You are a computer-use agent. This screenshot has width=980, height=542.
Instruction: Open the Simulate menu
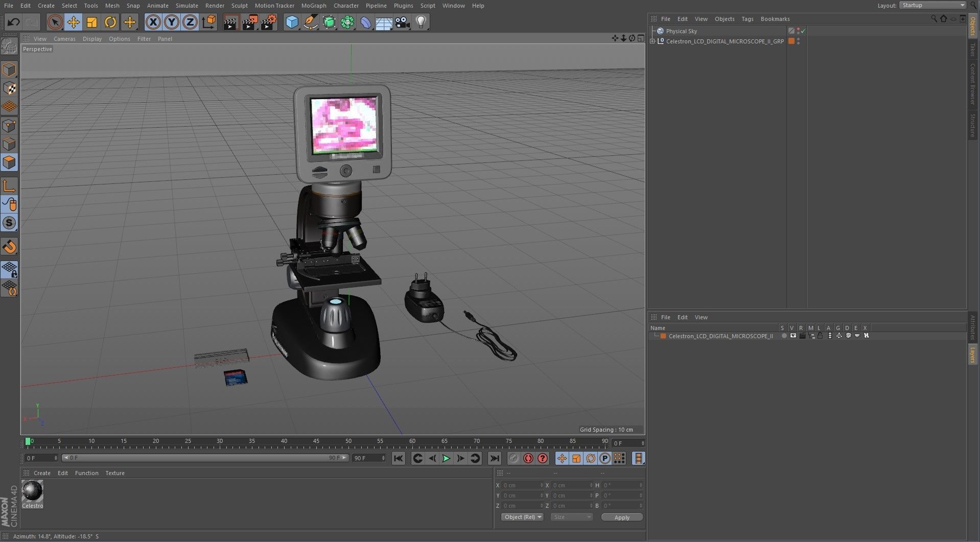click(186, 6)
